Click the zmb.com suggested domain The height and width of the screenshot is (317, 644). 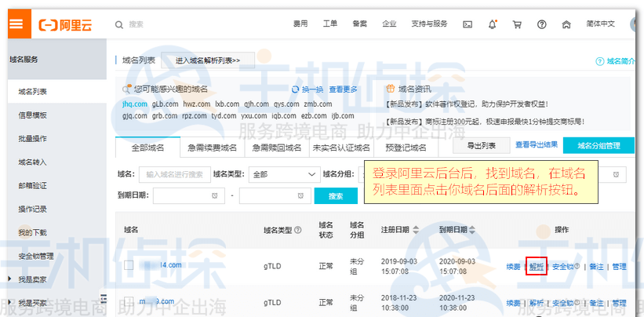pos(318,104)
